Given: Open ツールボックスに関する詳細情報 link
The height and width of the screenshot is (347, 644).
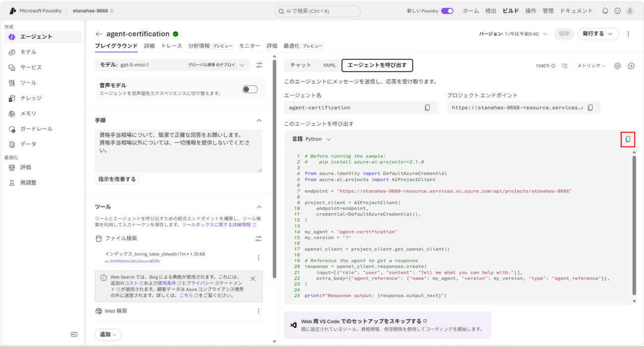Looking at the screenshot, I should coord(219,225).
